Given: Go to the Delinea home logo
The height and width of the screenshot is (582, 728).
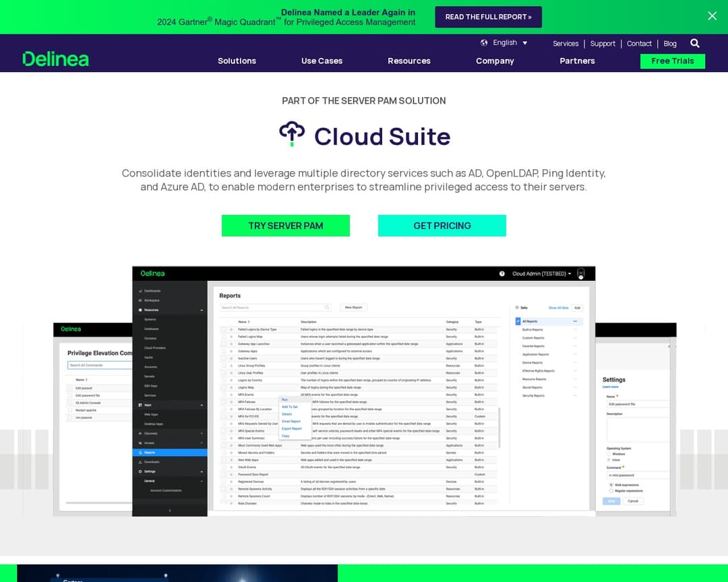Looking at the screenshot, I should (56, 59).
